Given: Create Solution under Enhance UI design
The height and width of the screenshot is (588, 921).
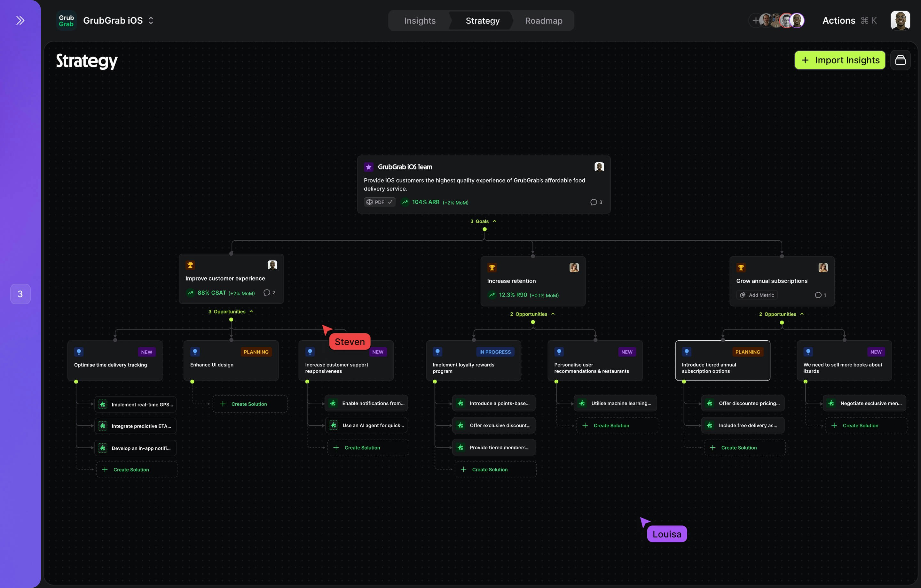Looking at the screenshot, I should (x=249, y=404).
